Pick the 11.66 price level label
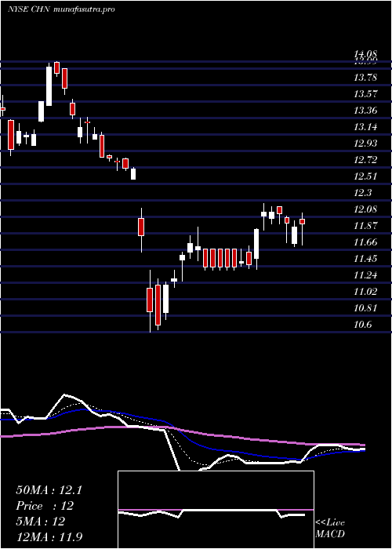The image size is (392, 549). coord(365,242)
